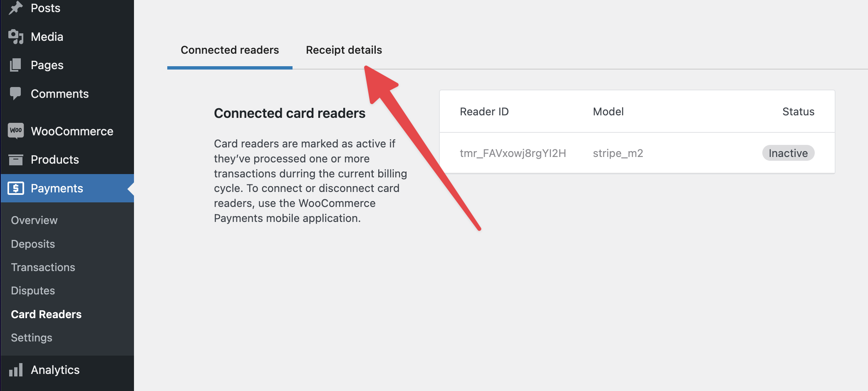Image resolution: width=868 pixels, height=391 pixels.
Task: Click the Media library icon
Action: click(16, 37)
